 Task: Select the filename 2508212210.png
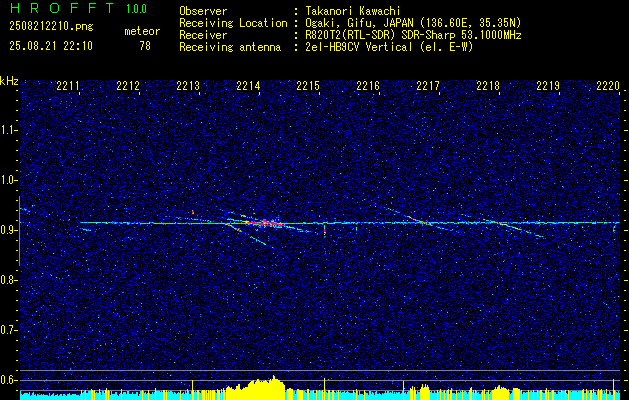click(51, 27)
